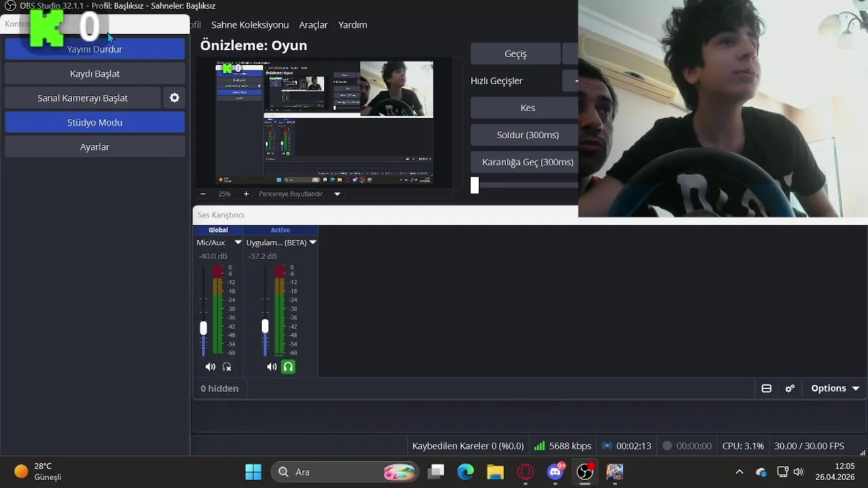Viewport: 868px width, 488px height.
Task: Click Soldur (300ms) transition button
Action: point(525,135)
